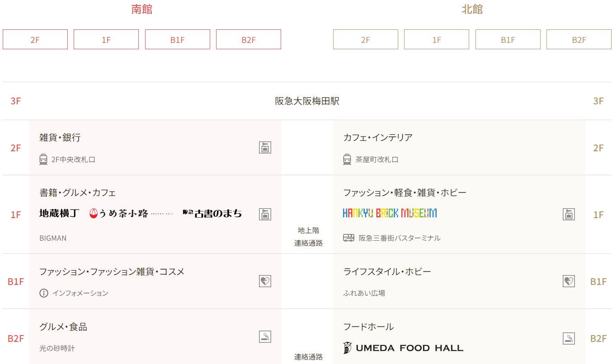Click the train icon next to 2F中央改札口
The height and width of the screenshot is (364, 612).
pos(43,159)
